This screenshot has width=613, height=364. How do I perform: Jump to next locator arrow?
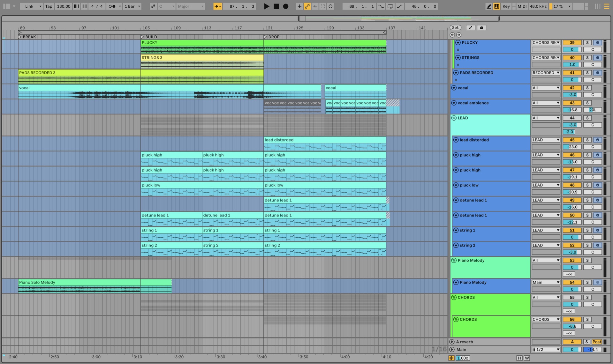pos(459,35)
